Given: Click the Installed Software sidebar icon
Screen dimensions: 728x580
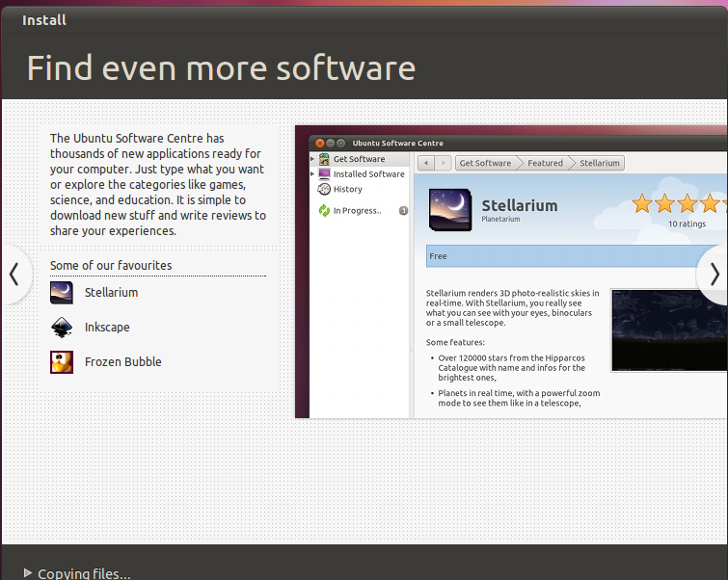Looking at the screenshot, I should click(x=324, y=174).
